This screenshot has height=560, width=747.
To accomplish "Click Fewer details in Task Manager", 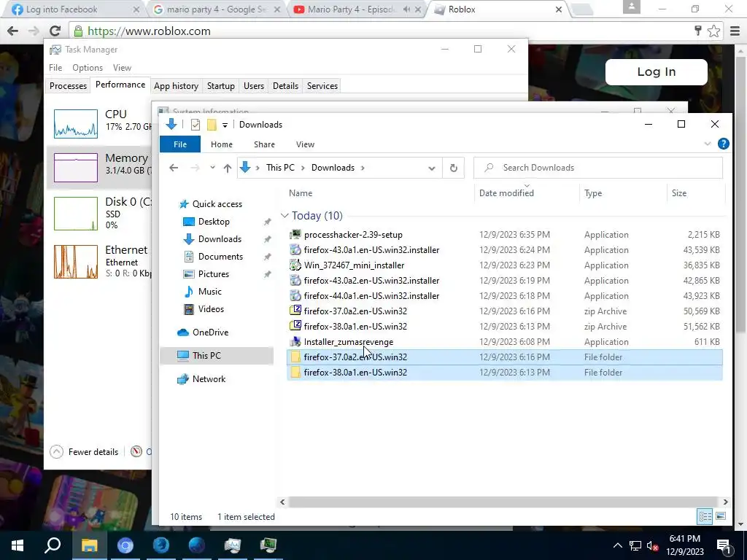I will pos(85,452).
